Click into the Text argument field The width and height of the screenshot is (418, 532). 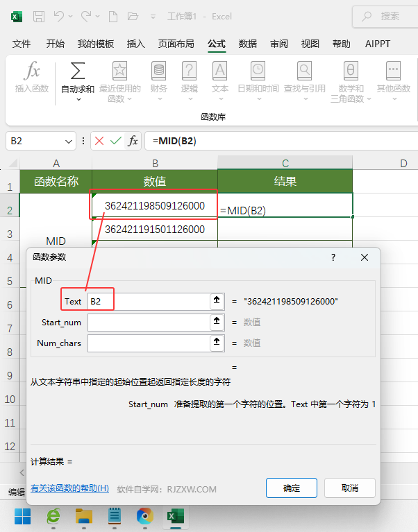point(149,301)
